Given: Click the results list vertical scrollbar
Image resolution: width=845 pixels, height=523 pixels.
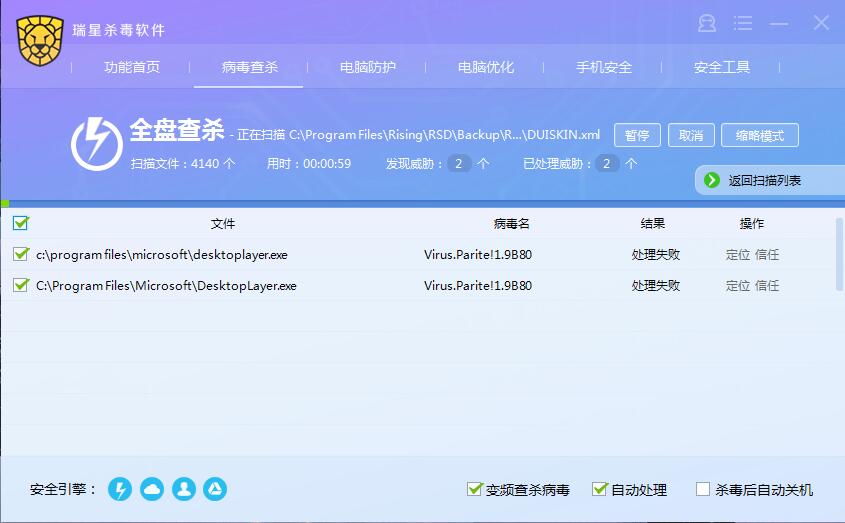Looking at the screenshot, I should point(839,254).
